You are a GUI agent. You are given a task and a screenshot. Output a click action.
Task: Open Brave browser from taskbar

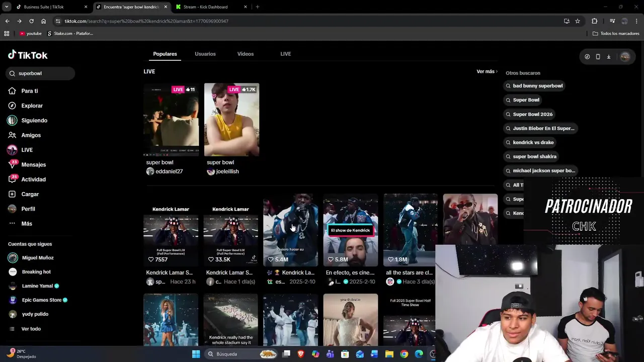pyautogui.click(x=301, y=354)
